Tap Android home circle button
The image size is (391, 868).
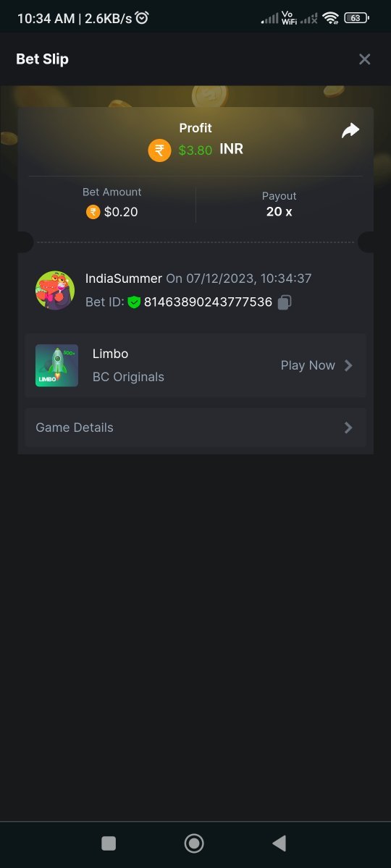click(194, 843)
